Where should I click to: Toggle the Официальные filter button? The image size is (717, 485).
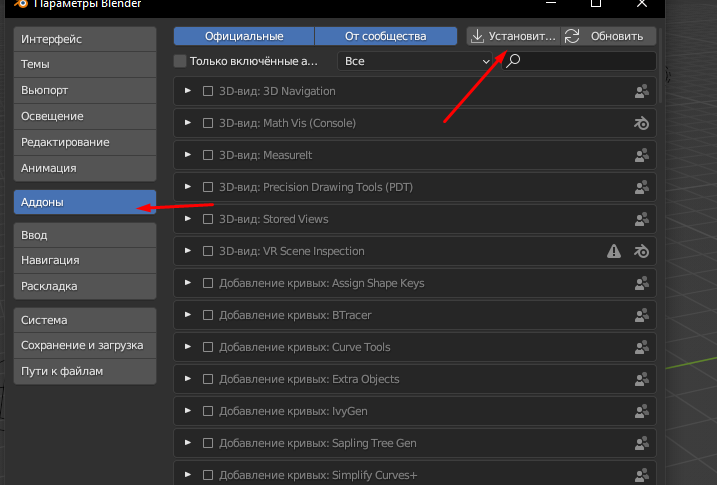point(244,36)
